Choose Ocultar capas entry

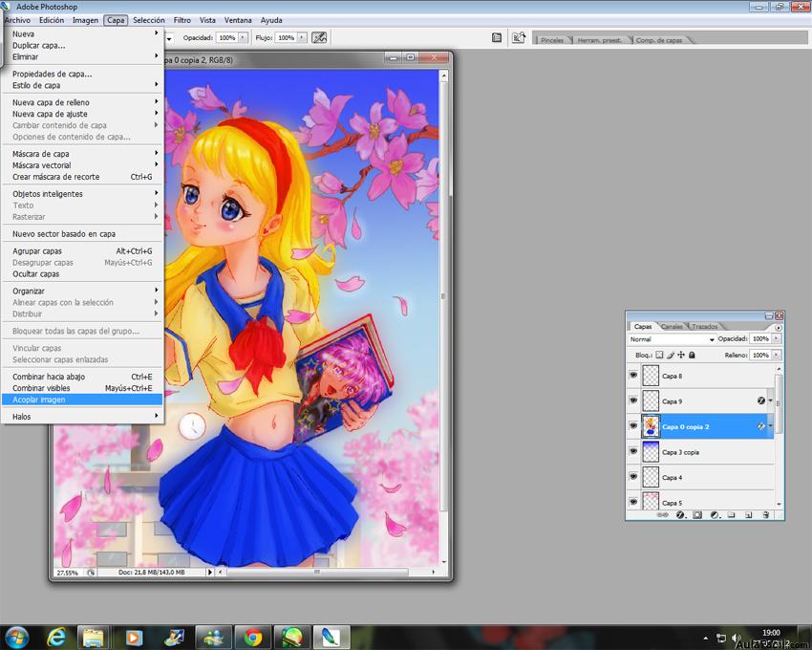82,274
